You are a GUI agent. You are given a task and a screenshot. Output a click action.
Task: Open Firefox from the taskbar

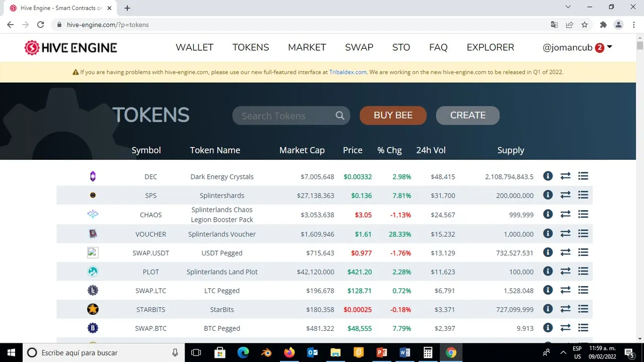coord(289,352)
